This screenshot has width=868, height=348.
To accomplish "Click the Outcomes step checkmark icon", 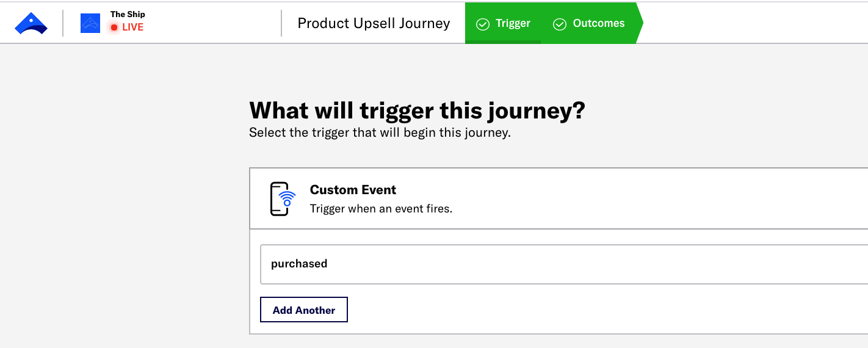I will point(560,24).
